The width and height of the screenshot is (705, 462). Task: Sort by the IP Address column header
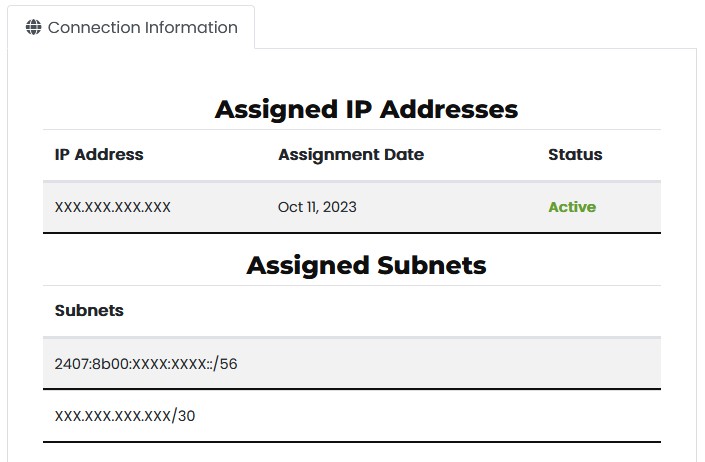99,155
